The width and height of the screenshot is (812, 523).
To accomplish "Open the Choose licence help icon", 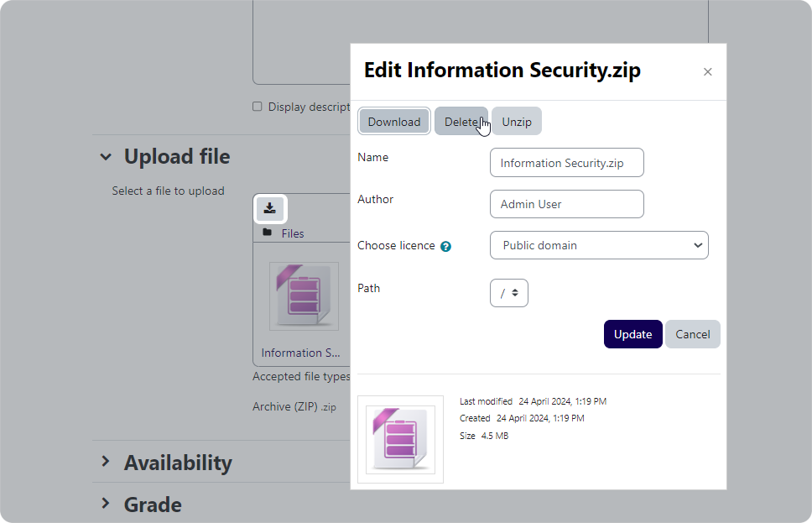I will (445, 247).
